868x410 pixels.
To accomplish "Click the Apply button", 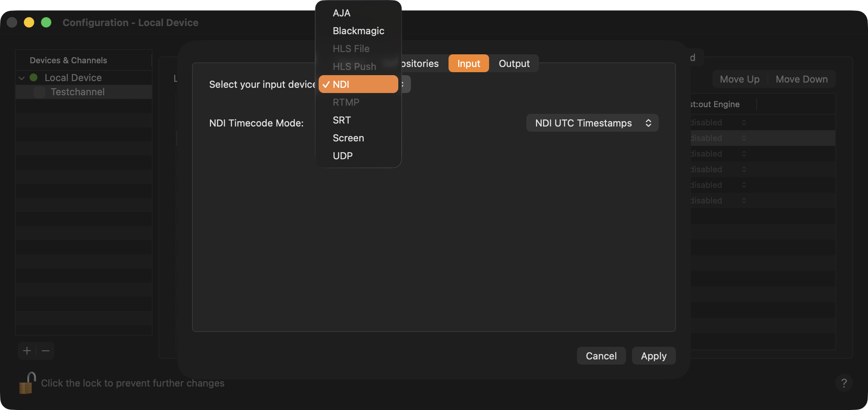I will pos(654,356).
